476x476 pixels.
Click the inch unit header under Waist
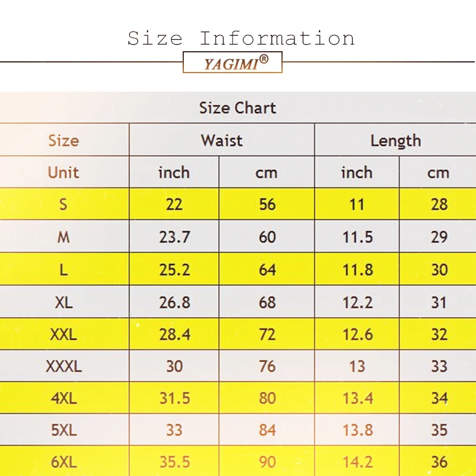tap(174, 173)
